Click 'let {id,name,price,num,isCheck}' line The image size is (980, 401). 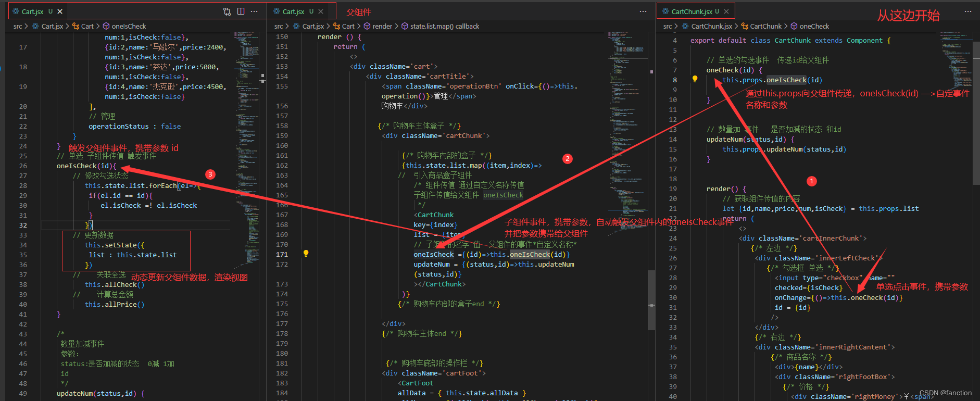821,209
